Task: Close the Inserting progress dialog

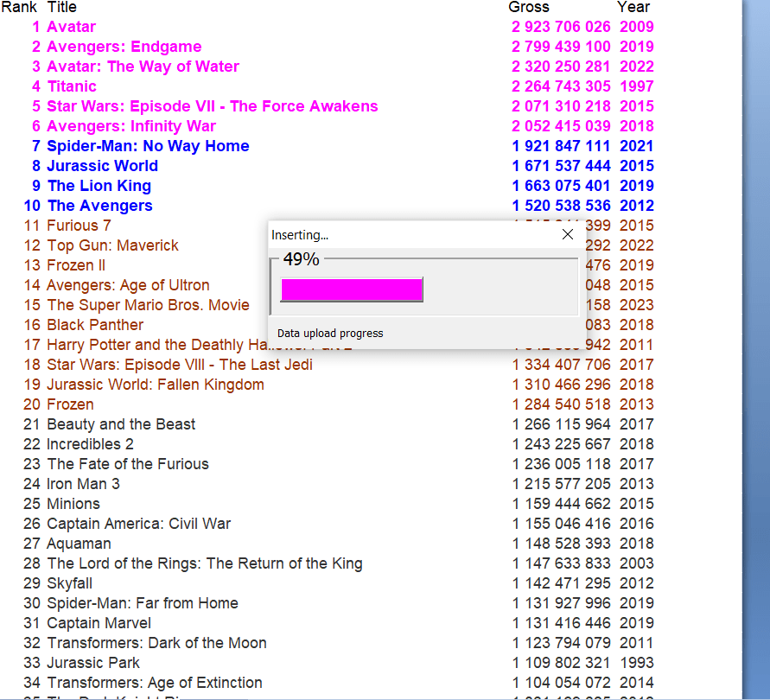Action: (567, 235)
